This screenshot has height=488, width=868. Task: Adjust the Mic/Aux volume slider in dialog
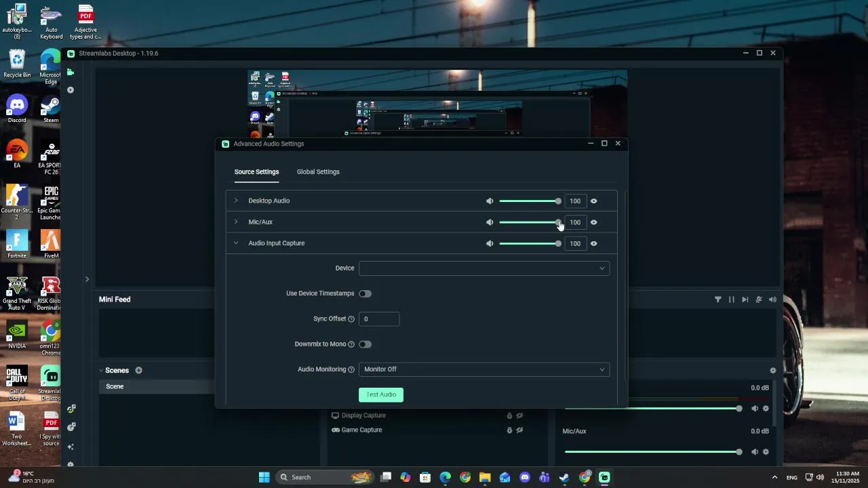pos(530,222)
